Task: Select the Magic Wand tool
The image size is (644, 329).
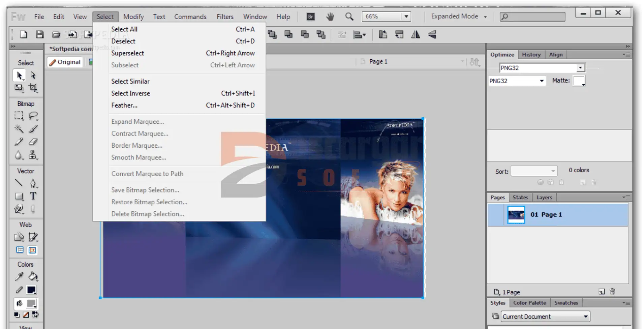Action: coord(19,129)
